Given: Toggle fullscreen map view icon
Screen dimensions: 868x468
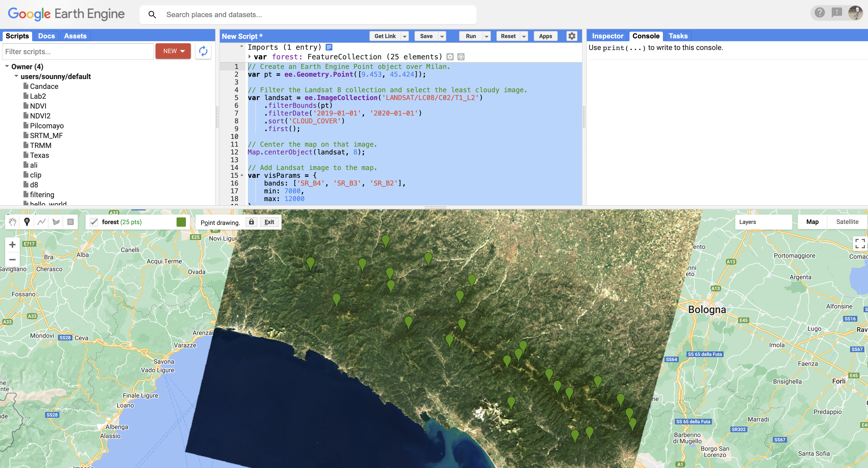Looking at the screenshot, I should [860, 243].
